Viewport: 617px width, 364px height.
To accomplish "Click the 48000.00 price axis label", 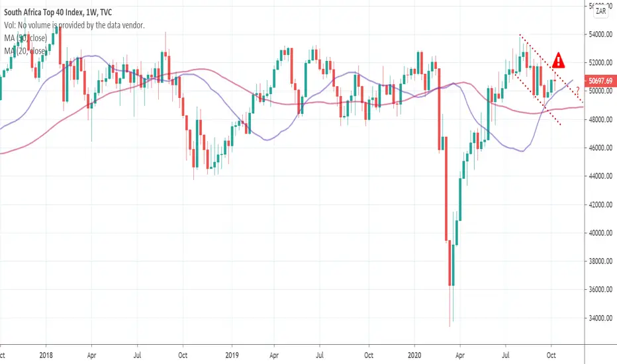I will pos(600,120).
